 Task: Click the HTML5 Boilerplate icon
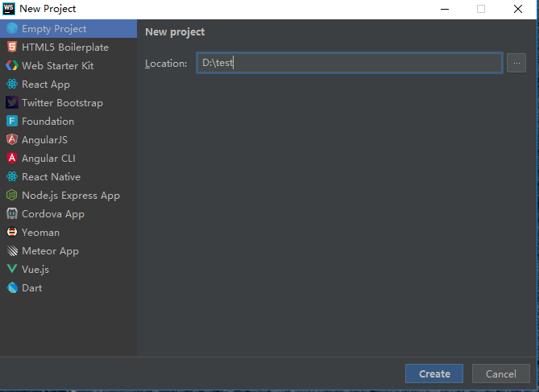coord(12,47)
